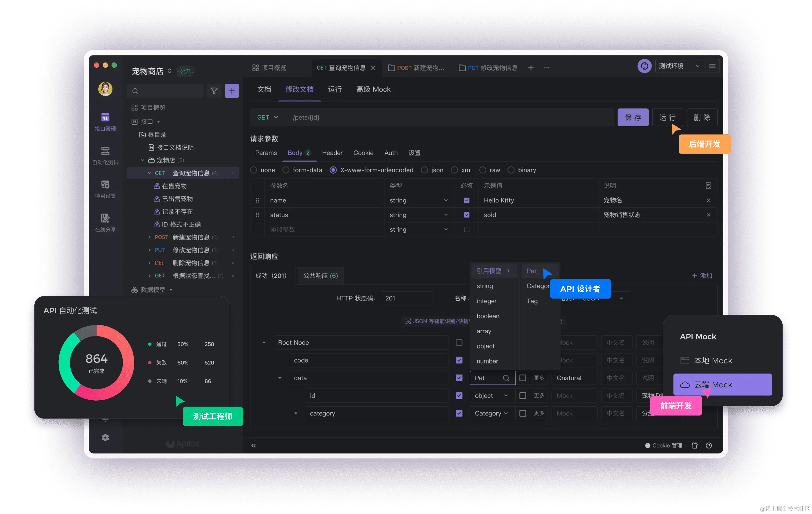The height and width of the screenshot is (514, 812).
Task: Open the 测试环境 environment dropdown
Action: pyautogui.click(x=679, y=66)
